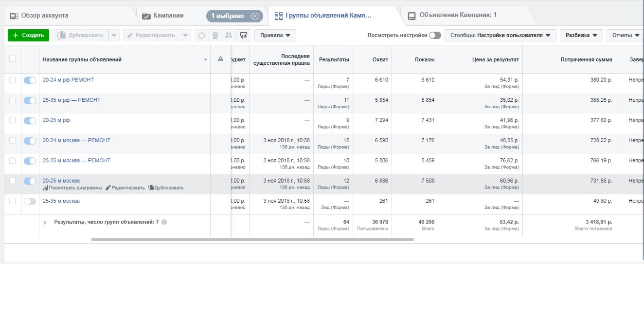Viewport: 644px width, 322px height.
Task: Click the icon of the Объявления tab
Action: click(x=411, y=16)
